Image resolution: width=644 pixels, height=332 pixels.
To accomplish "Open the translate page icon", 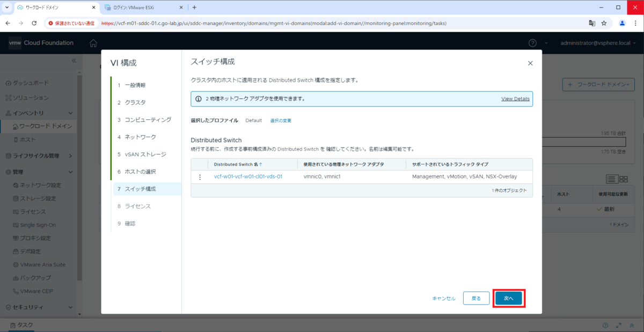I will point(591,23).
